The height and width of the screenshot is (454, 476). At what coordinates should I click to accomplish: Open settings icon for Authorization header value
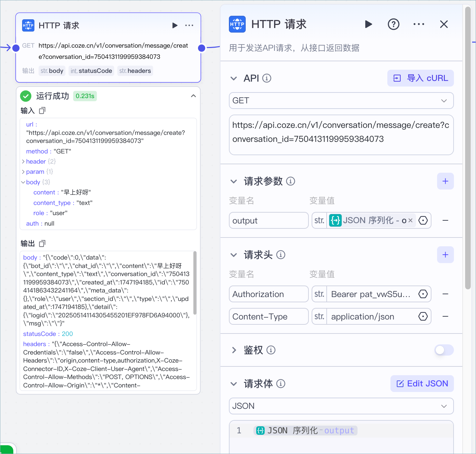(x=423, y=294)
